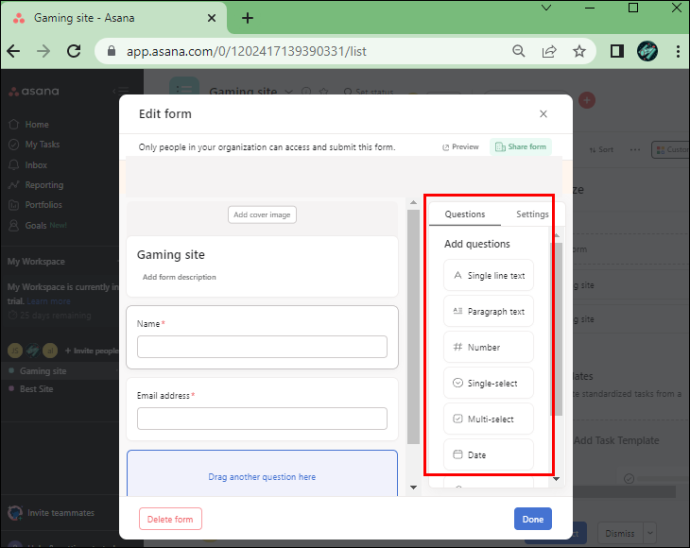
Task: Switch to the Settings tab
Action: point(532,214)
